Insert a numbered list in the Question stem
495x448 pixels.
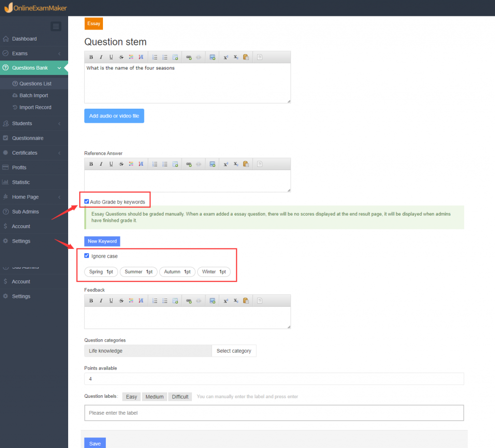(x=155, y=57)
